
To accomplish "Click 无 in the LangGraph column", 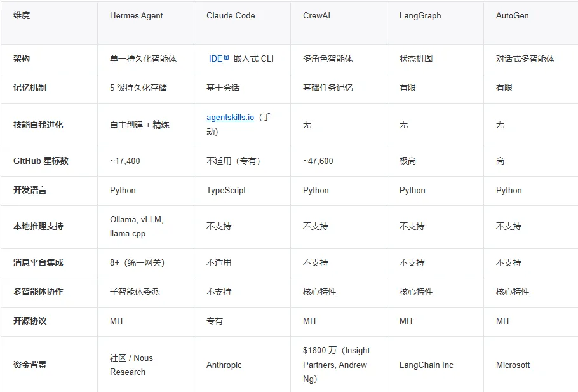I will [403, 125].
